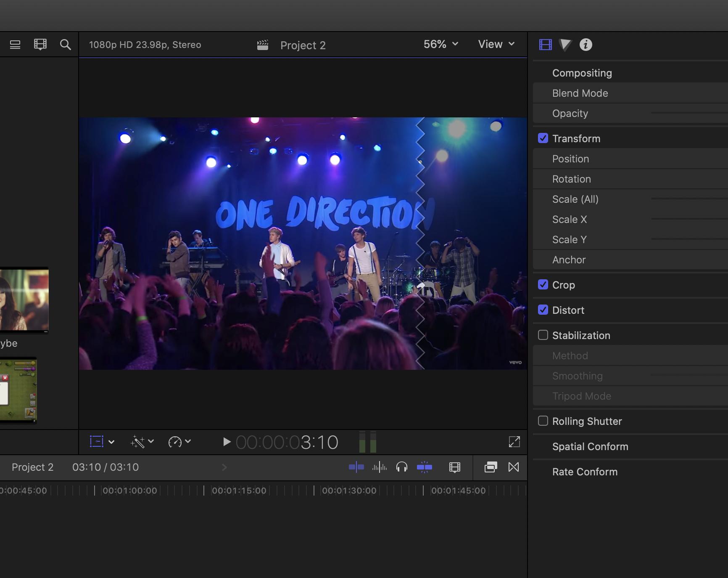
Task: Click the 00:01:45:00 ruler mark
Action: click(x=458, y=491)
